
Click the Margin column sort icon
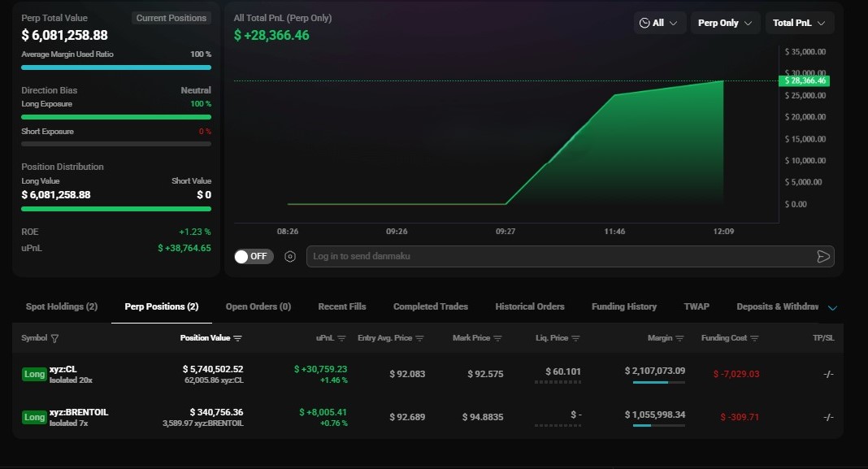click(x=680, y=338)
